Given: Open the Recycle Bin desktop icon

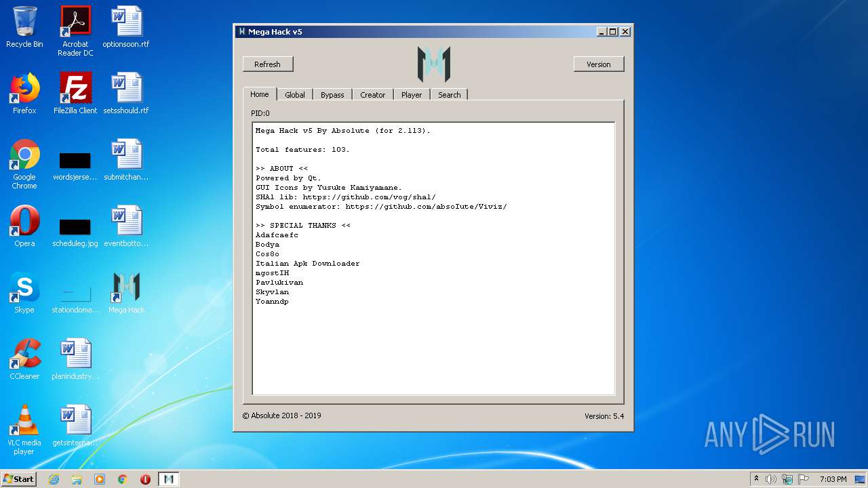Looking at the screenshot, I should (x=24, y=27).
